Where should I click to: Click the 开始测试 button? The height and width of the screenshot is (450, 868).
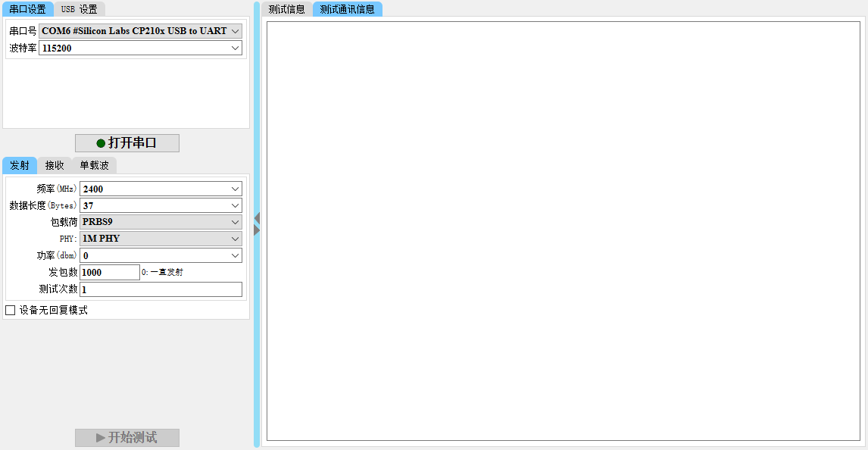tap(126, 437)
